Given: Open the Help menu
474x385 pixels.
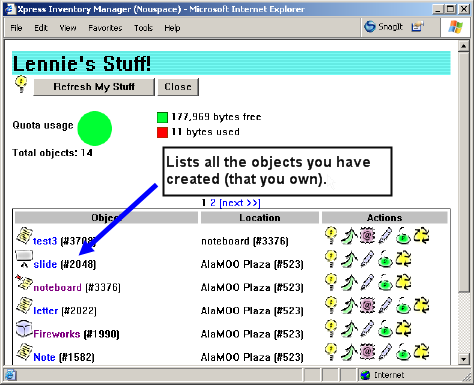Looking at the screenshot, I should pos(172,28).
